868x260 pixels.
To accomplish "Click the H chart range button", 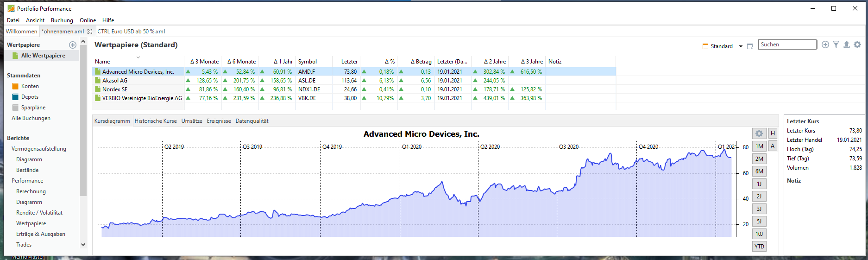I will click(773, 133).
